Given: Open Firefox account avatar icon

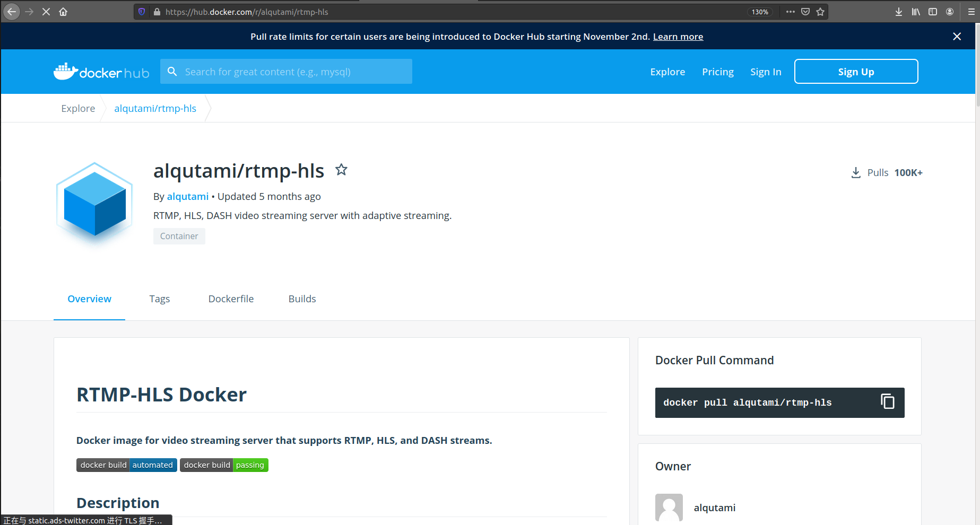Looking at the screenshot, I should 950,12.
